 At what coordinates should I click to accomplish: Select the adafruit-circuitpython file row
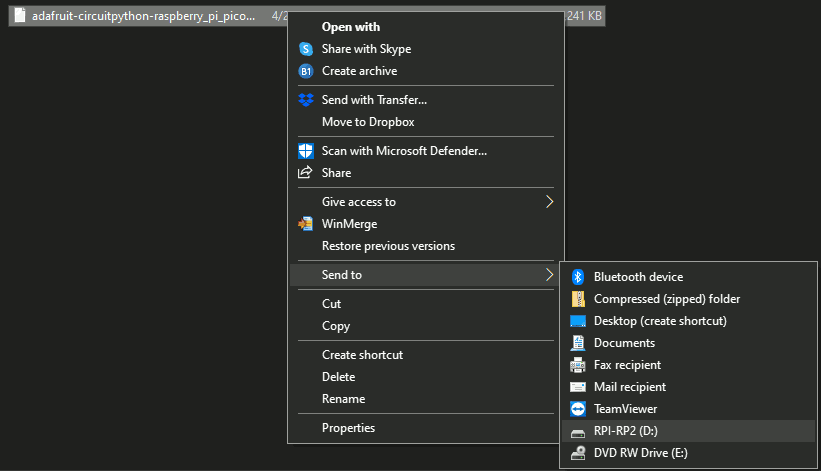[307, 16]
